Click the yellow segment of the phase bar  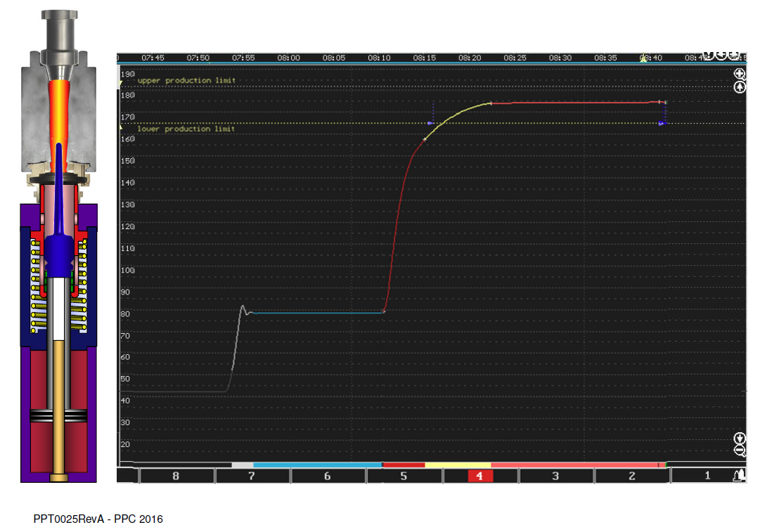click(458, 465)
